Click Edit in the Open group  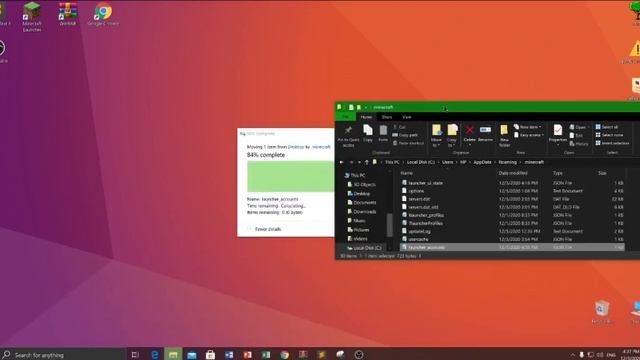[x=576, y=135]
